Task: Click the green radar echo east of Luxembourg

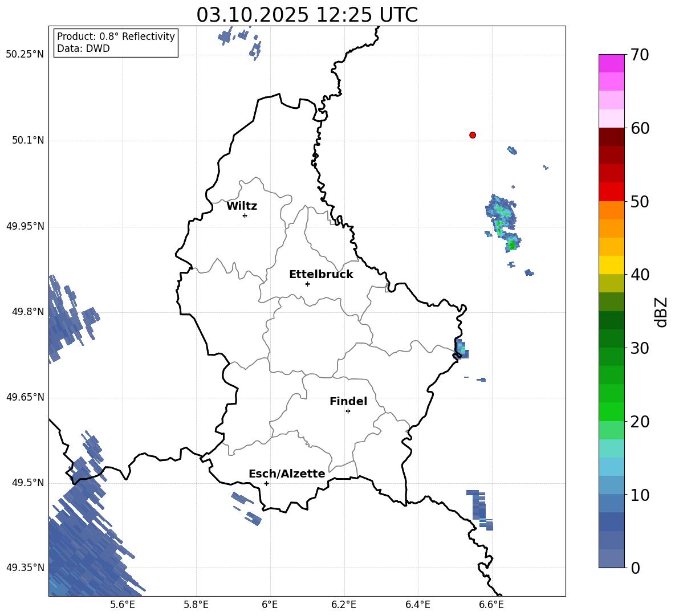Action: click(x=503, y=223)
